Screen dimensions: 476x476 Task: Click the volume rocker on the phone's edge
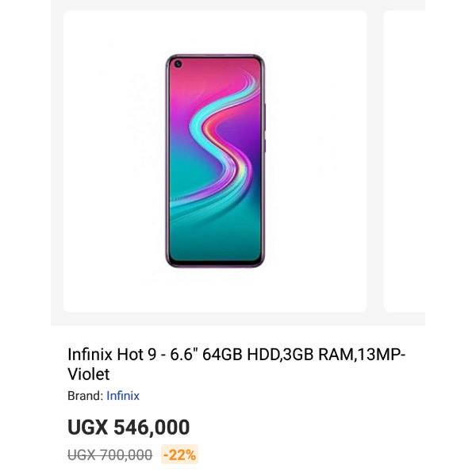(x=265, y=117)
